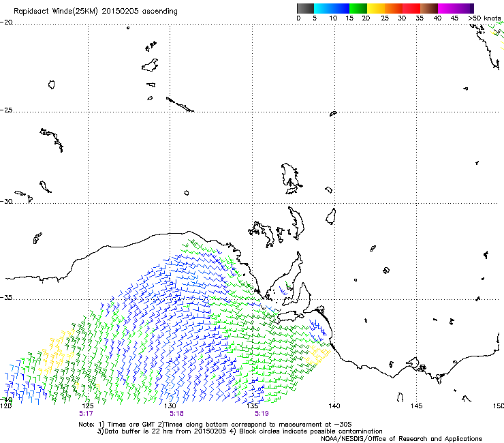Click the -35 latitude label
This screenshot has height=443, width=504.
tap(6, 297)
